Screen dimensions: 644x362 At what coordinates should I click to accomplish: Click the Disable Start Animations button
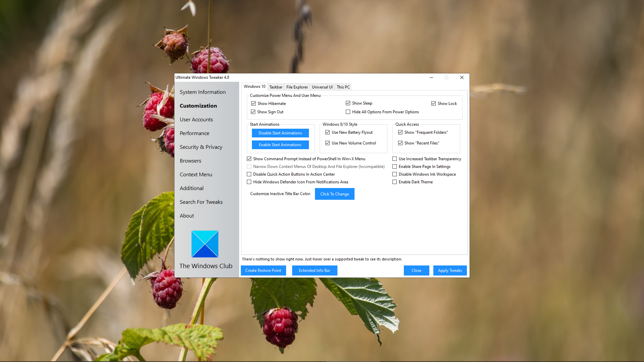(280, 133)
